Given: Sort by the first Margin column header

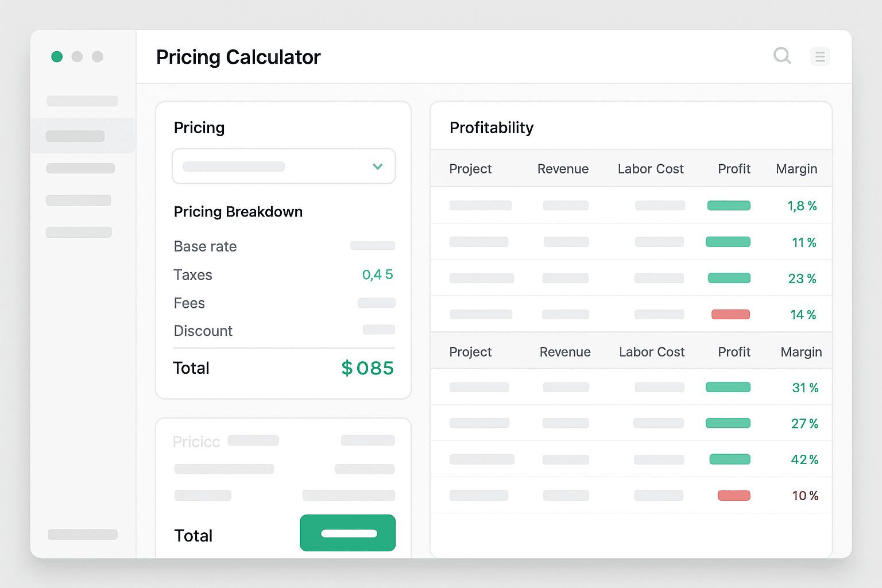Looking at the screenshot, I should pyautogui.click(x=796, y=169).
